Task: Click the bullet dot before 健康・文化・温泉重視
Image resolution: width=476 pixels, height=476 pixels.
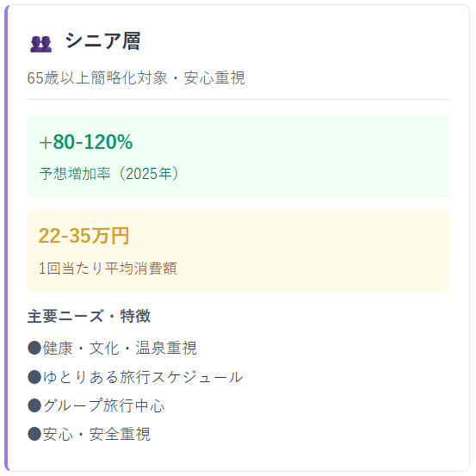Action: pyautogui.click(x=34, y=348)
